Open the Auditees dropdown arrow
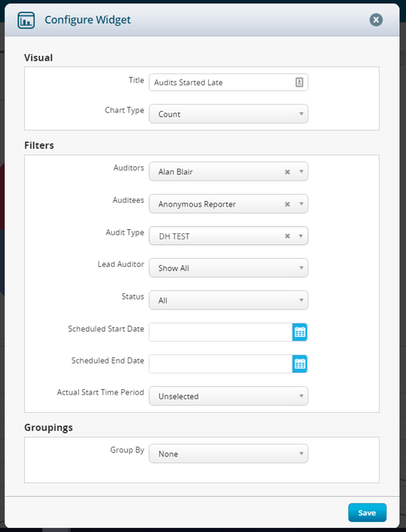The width and height of the screenshot is (406, 532). (301, 204)
